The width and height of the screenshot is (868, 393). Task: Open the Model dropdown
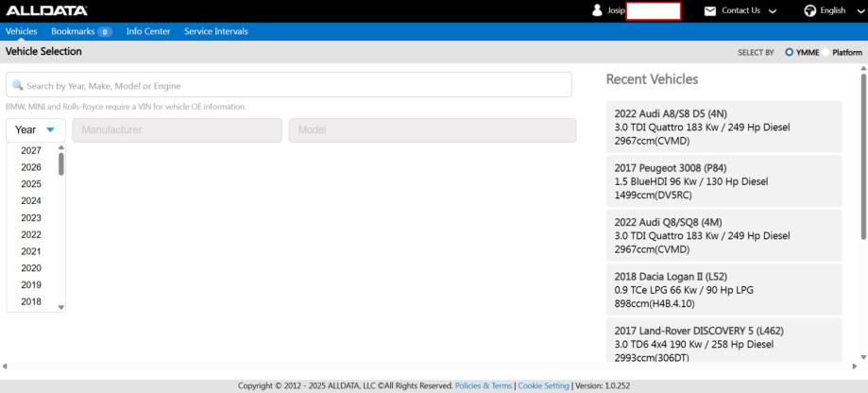point(433,130)
